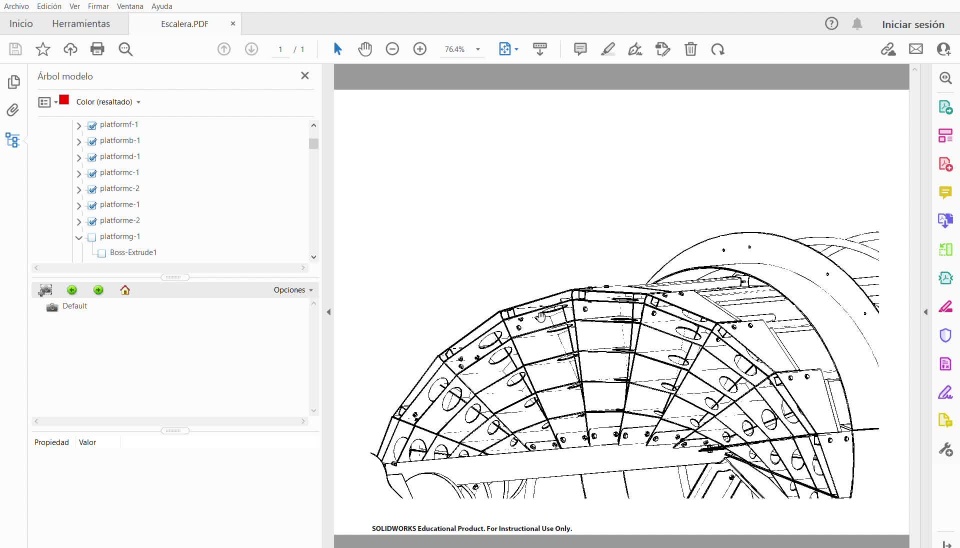Select the Hand pan tool
The height and width of the screenshot is (548, 960).
[365, 49]
